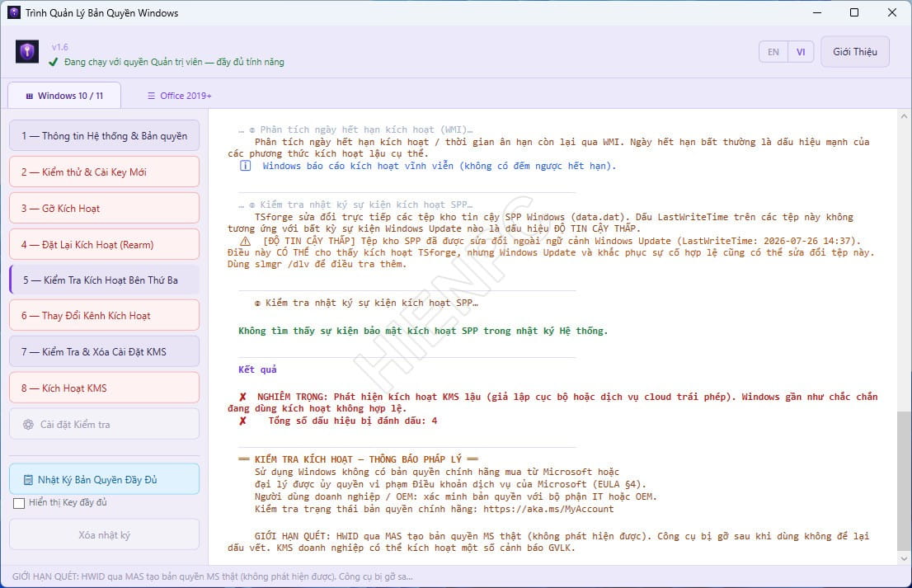The image size is (912, 588).
Task: Click the log panel vertical scrollbar thumb
Action: 903,481
